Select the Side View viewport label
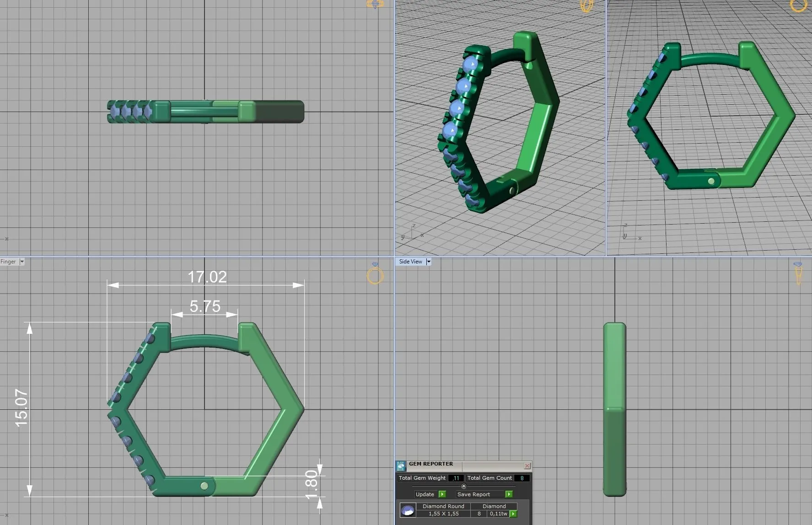Image resolution: width=812 pixels, height=525 pixels. coord(410,262)
